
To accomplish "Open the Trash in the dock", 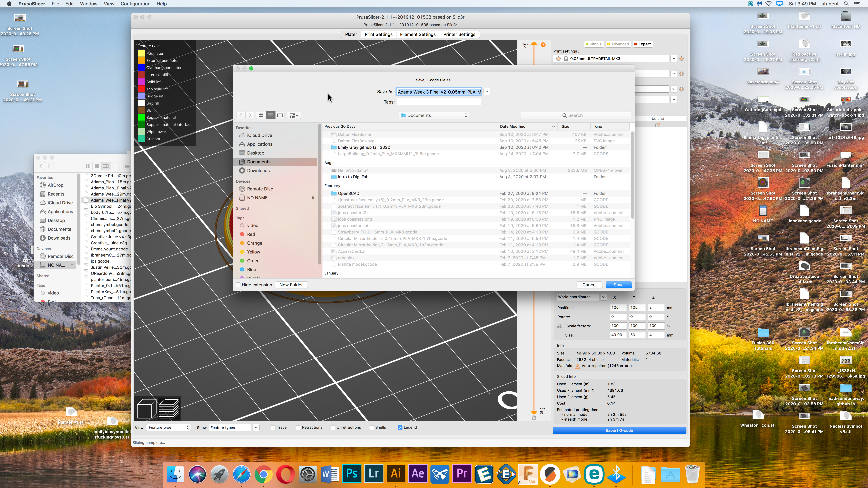I will click(692, 474).
